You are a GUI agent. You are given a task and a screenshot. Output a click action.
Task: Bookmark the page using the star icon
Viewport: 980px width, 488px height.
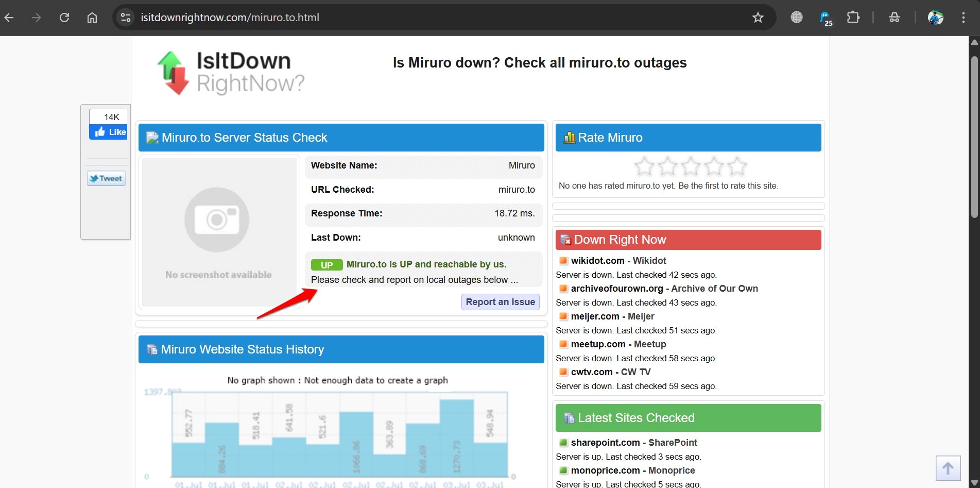coord(758,17)
